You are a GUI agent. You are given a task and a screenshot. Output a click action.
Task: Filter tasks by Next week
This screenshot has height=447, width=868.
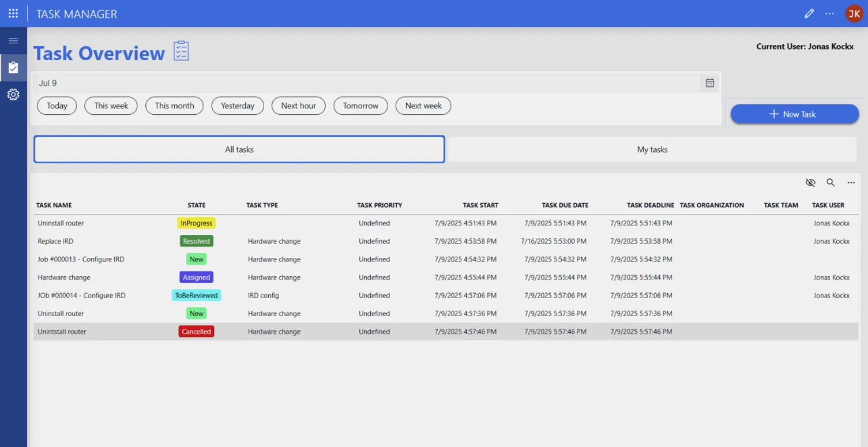pos(423,106)
